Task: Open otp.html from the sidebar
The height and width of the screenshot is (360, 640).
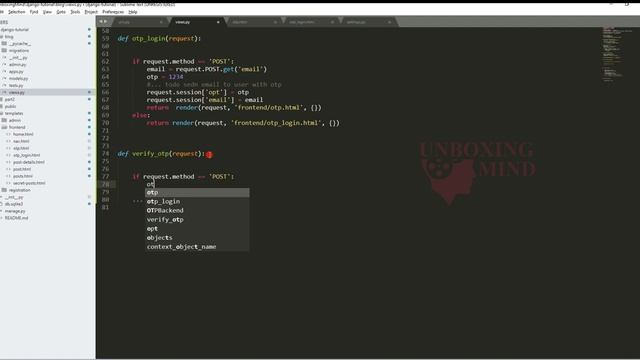Action: coord(21,148)
